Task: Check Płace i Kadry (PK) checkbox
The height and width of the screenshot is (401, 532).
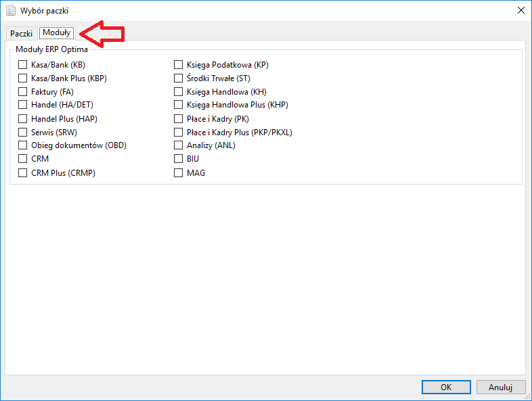Action: (179, 118)
